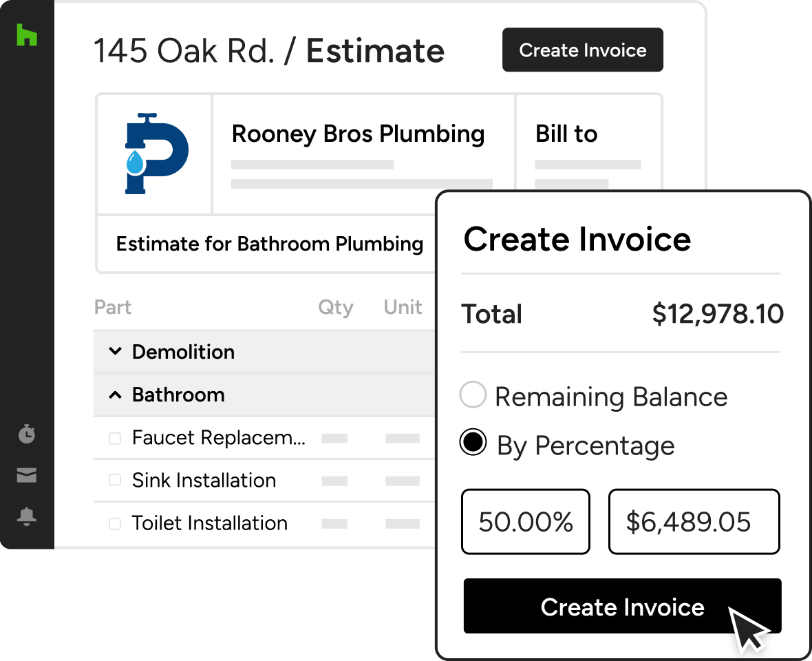
Task: Expand the Demolition section chevron
Action: click(x=114, y=352)
